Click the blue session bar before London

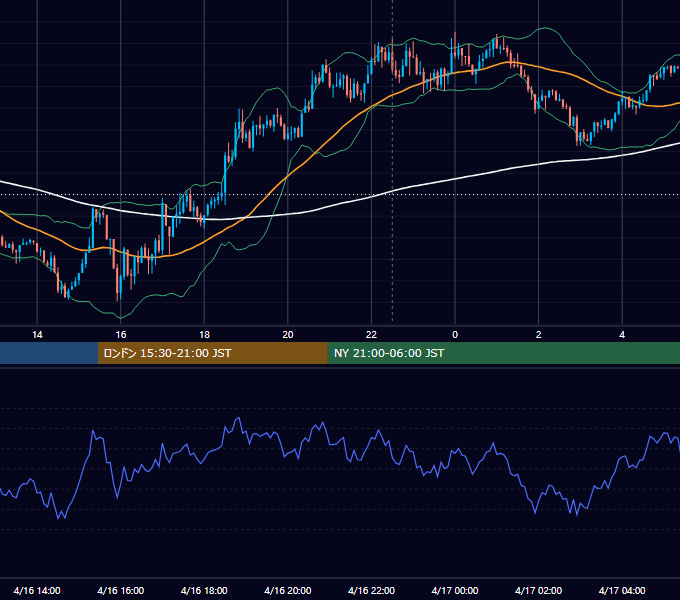pyautogui.click(x=49, y=353)
